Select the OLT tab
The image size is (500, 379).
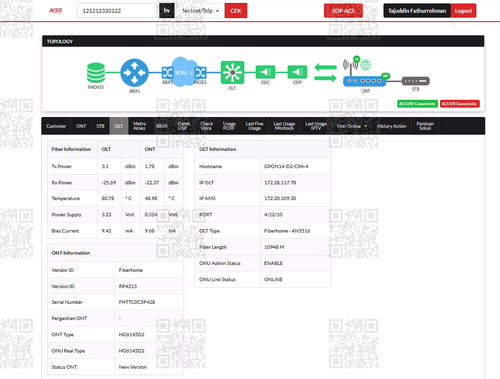(119, 126)
